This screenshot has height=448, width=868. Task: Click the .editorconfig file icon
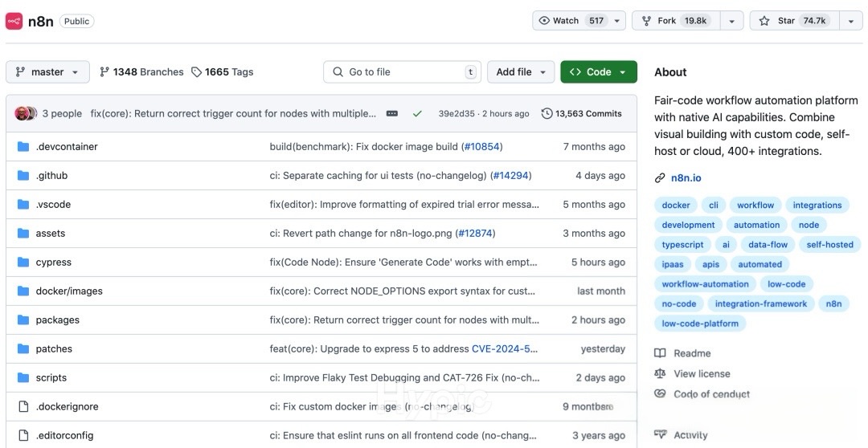pos(23,435)
